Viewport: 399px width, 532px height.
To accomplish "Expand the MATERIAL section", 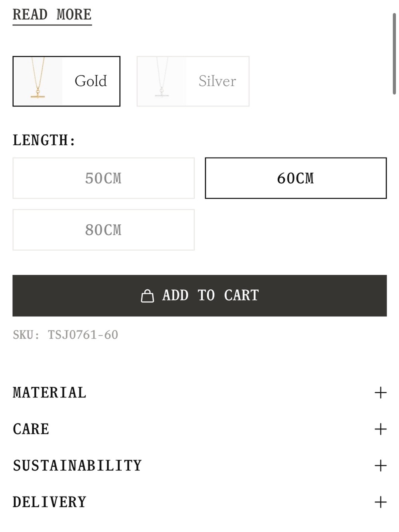I will [x=199, y=393].
